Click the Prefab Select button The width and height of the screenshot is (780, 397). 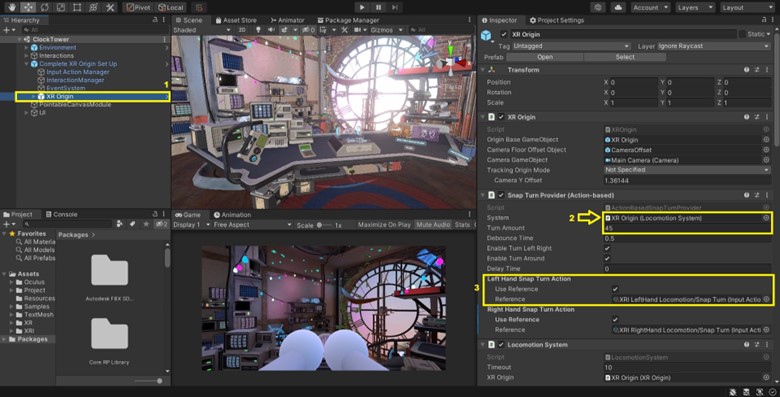625,57
